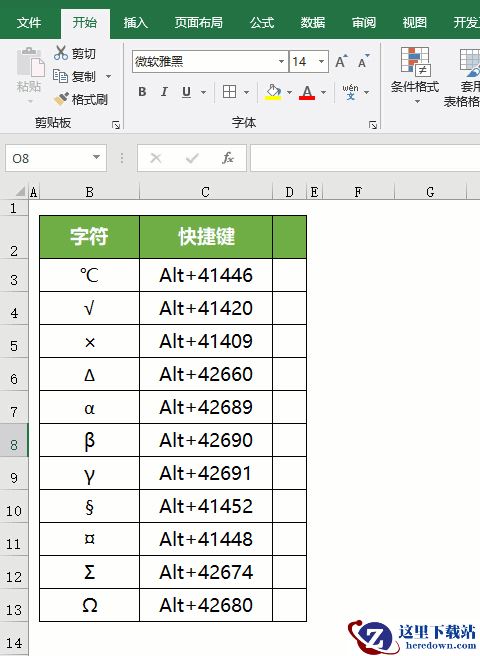Click the Cut scissors icon
Image resolution: width=480 pixels, height=656 pixels.
[x=61, y=53]
